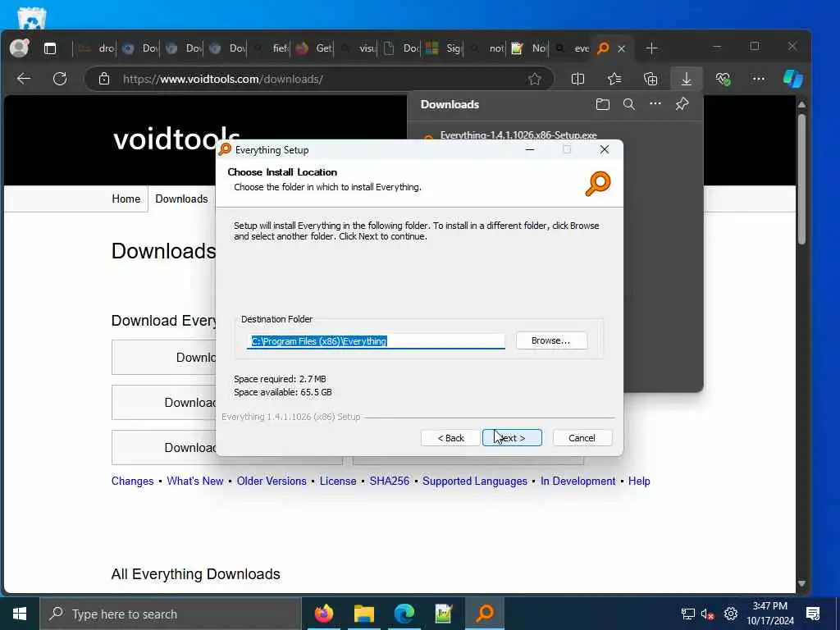
Task: Cancel the Everything Setup installer
Action: pos(582,438)
